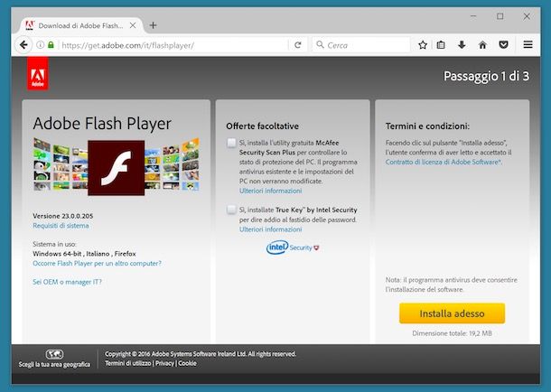Open Scegli la tua area geografica
This screenshot has width=551, height=392.
[54, 364]
